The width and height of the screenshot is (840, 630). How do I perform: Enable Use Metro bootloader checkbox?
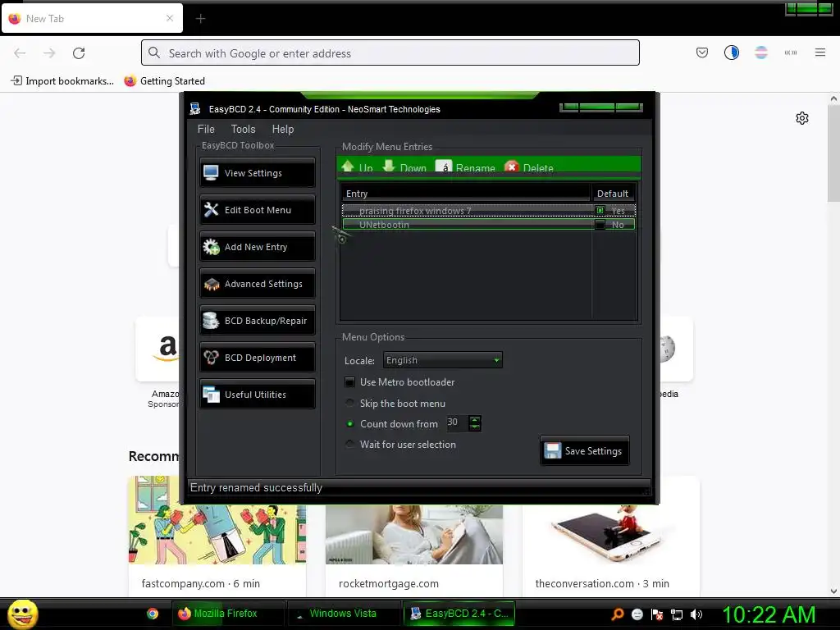[349, 382]
